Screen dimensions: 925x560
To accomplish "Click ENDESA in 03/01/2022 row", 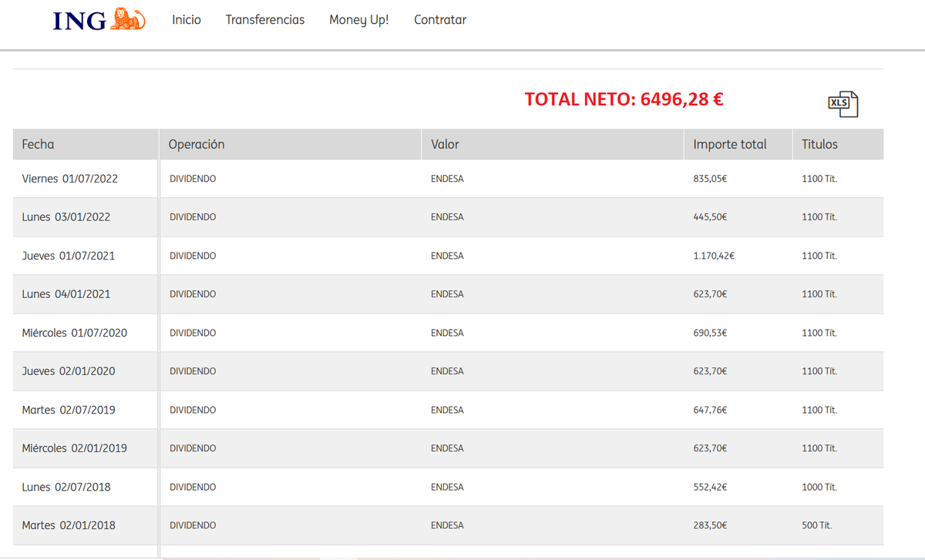I will (447, 217).
